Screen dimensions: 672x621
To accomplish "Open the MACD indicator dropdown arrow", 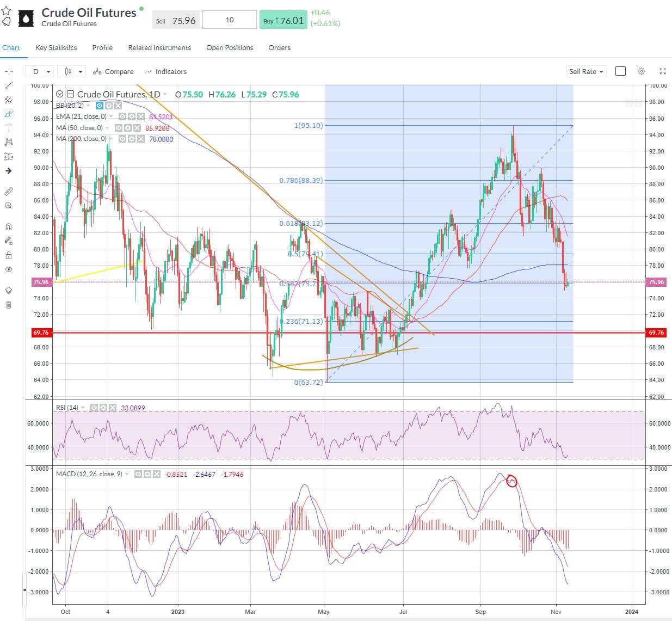I will click(127, 474).
